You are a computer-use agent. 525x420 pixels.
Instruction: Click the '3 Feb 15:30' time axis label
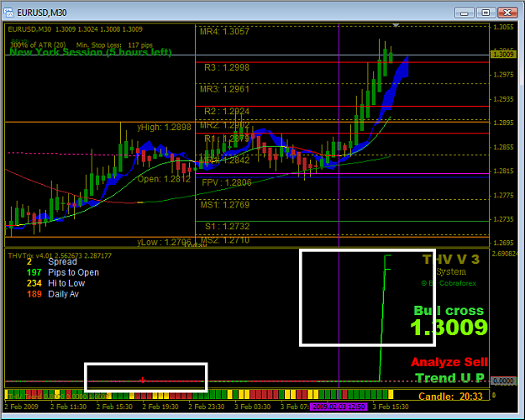(x=391, y=407)
